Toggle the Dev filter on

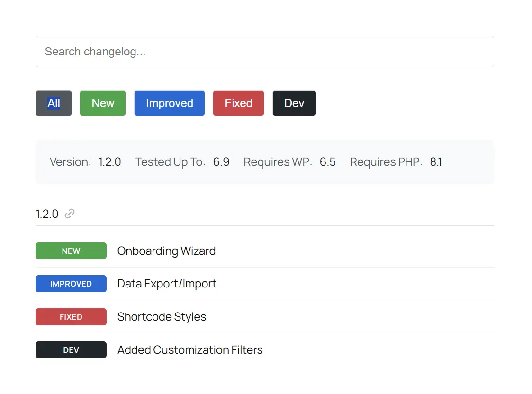click(294, 103)
